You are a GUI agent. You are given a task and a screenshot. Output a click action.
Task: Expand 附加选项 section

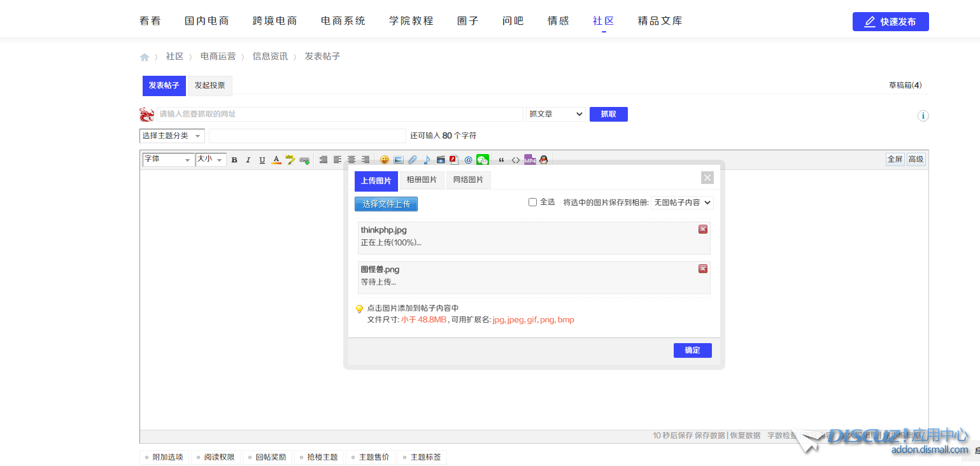(x=164, y=457)
